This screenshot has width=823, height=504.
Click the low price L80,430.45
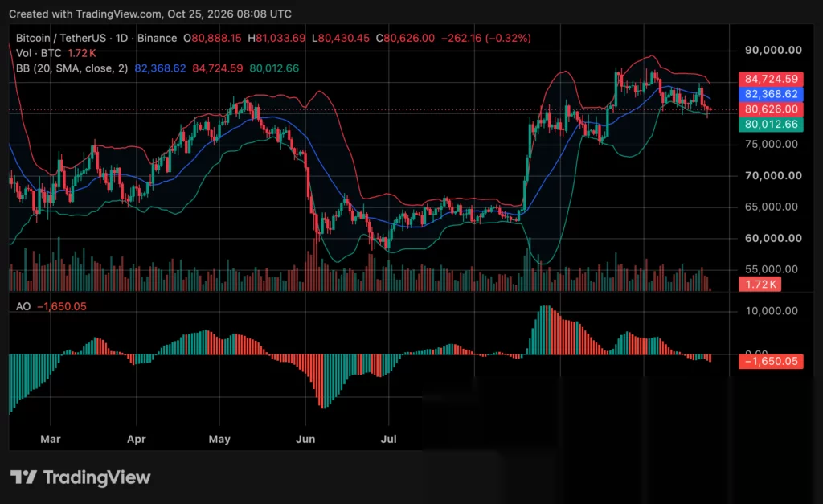[341, 39]
